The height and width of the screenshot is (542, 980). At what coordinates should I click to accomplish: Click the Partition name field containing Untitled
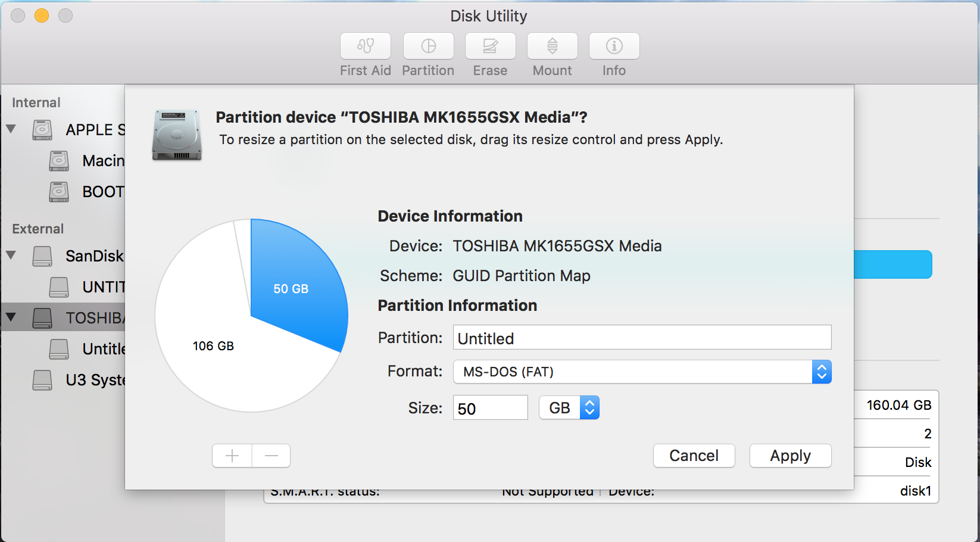tap(642, 337)
